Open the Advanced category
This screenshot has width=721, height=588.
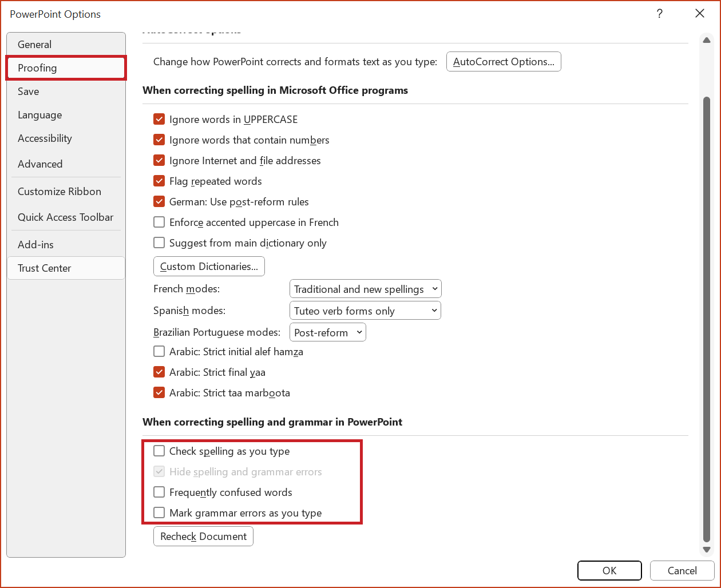click(x=66, y=164)
